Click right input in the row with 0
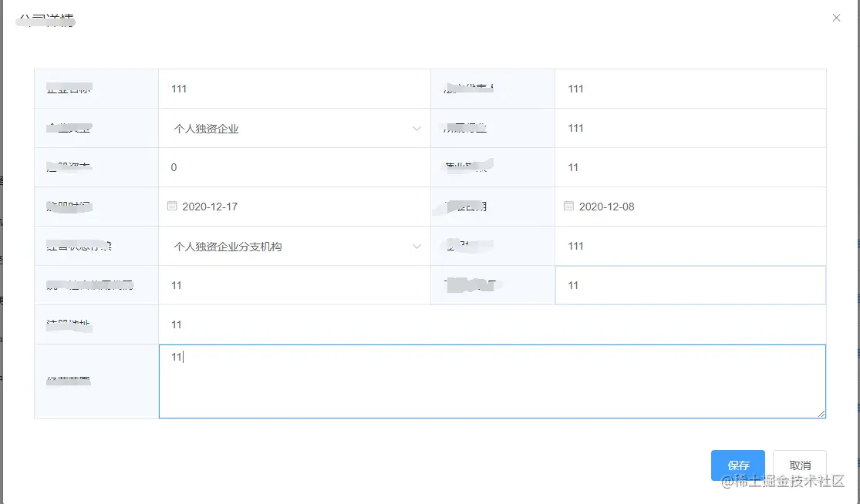The height and width of the screenshot is (504, 860). (x=690, y=167)
